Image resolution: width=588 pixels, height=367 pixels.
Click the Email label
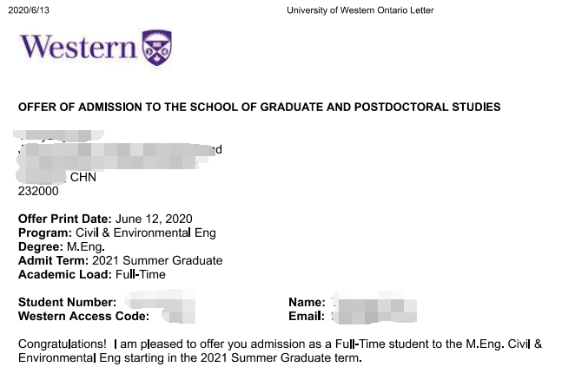click(307, 316)
